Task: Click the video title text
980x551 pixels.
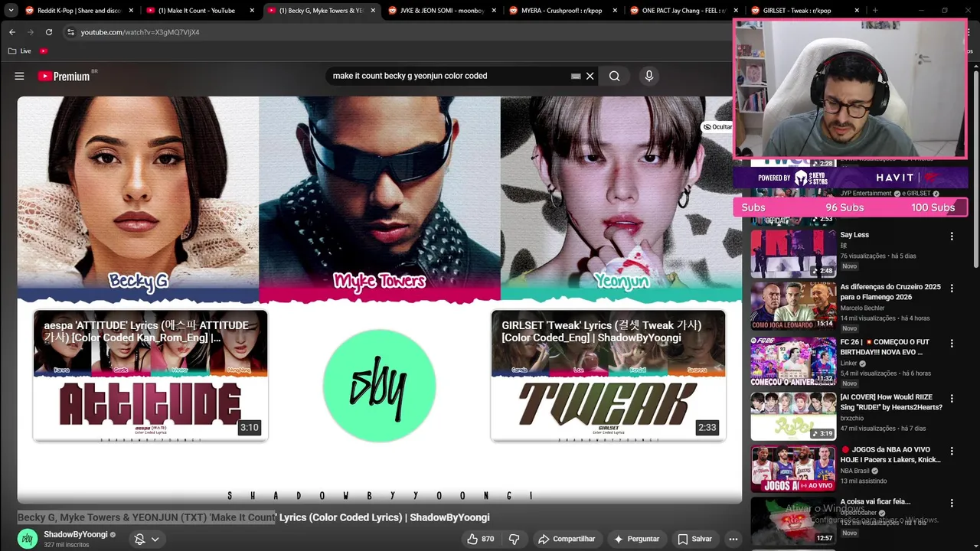Action: click(x=253, y=517)
